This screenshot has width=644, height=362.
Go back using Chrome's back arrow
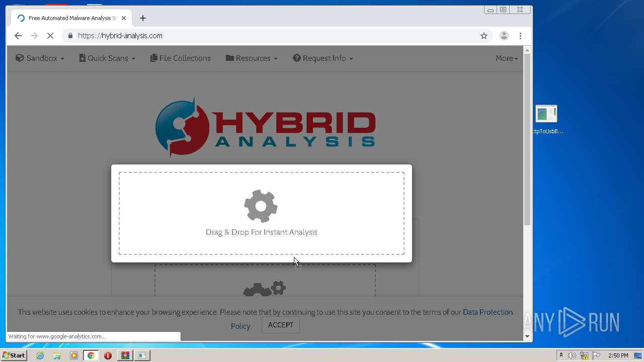[x=18, y=36]
